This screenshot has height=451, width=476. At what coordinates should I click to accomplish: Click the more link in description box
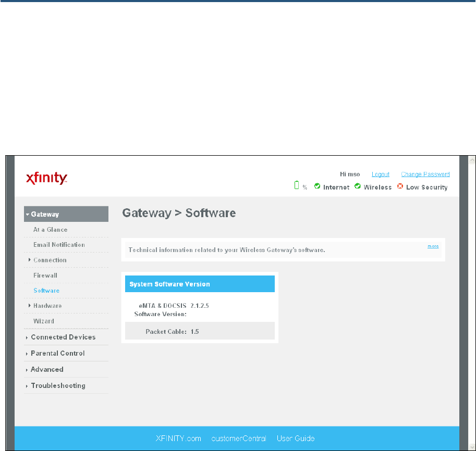(433, 246)
